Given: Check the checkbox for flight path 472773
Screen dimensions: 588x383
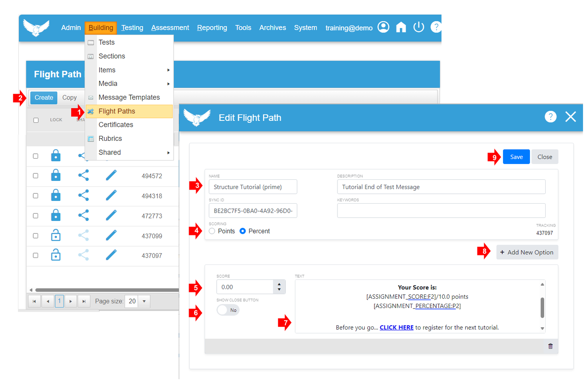Looking at the screenshot, I should (35, 215).
